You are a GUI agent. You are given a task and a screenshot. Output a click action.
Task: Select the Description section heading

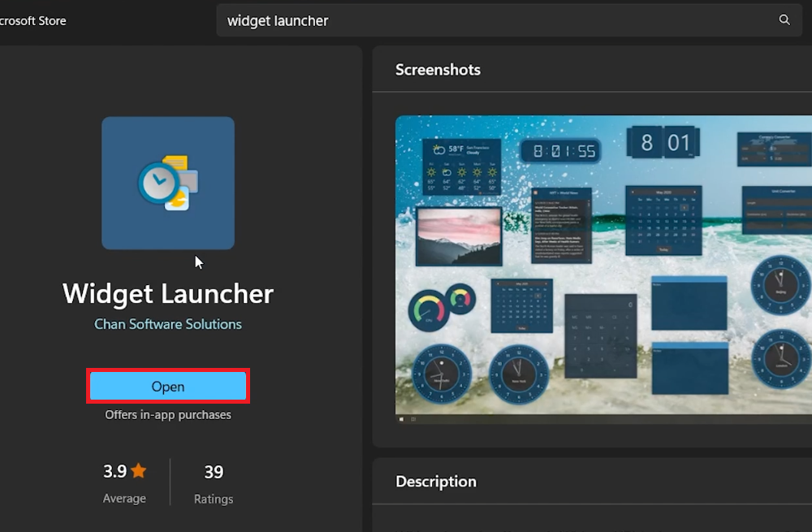click(x=435, y=482)
